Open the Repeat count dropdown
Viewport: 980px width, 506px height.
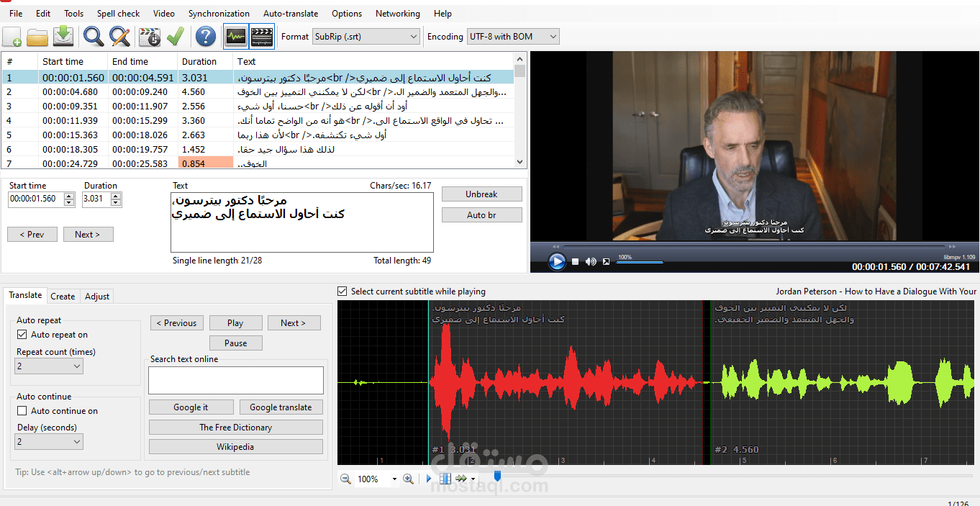click(49, 366)
